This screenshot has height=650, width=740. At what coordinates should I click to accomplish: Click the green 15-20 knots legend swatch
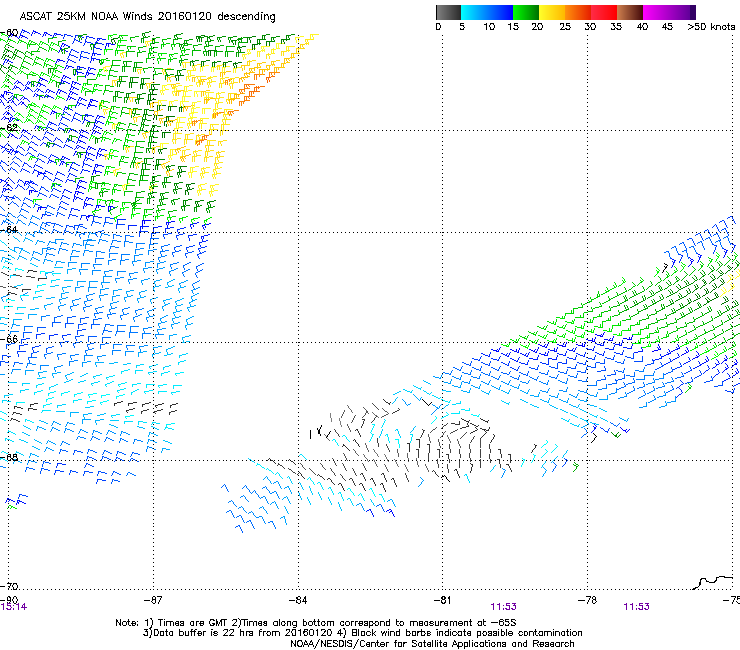[526, 12]
